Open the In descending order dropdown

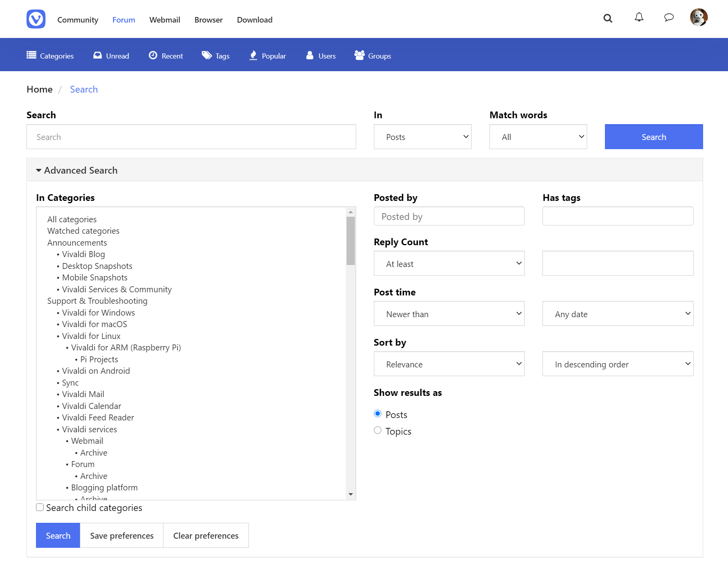pyautogui.click(x=618, y=364)
